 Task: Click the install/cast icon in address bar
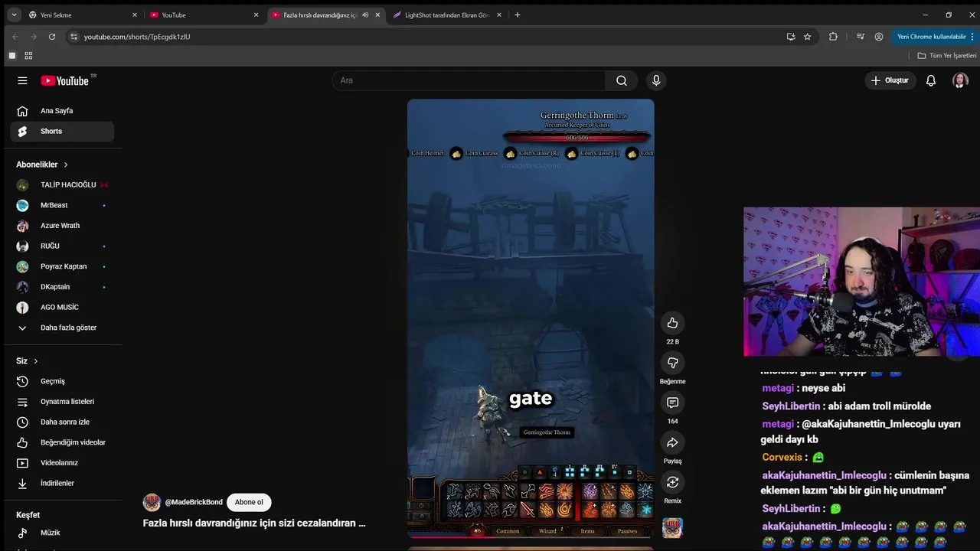point(791,36)
